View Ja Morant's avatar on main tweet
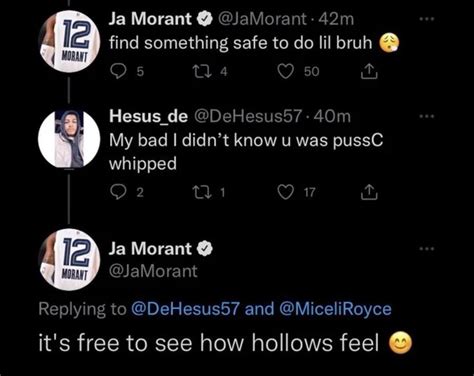The width and height of the screenshot is (474, 376). click(x=69, y=260)
